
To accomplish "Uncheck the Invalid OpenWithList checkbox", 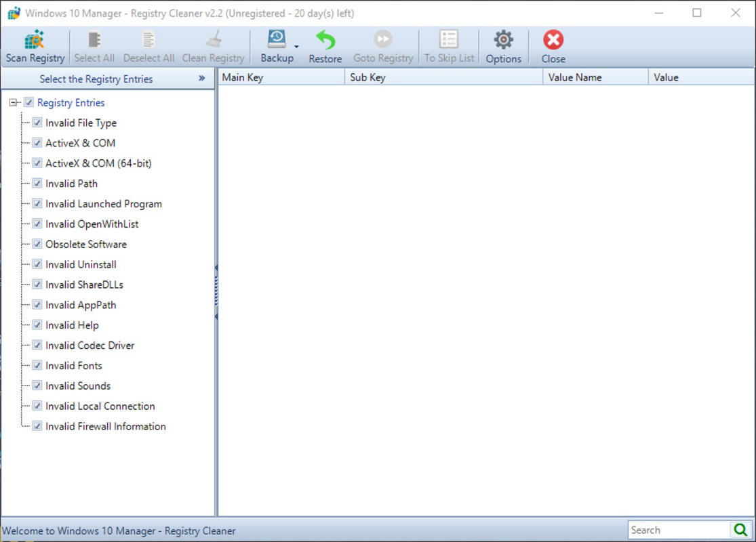I will (x=37, y=224).
